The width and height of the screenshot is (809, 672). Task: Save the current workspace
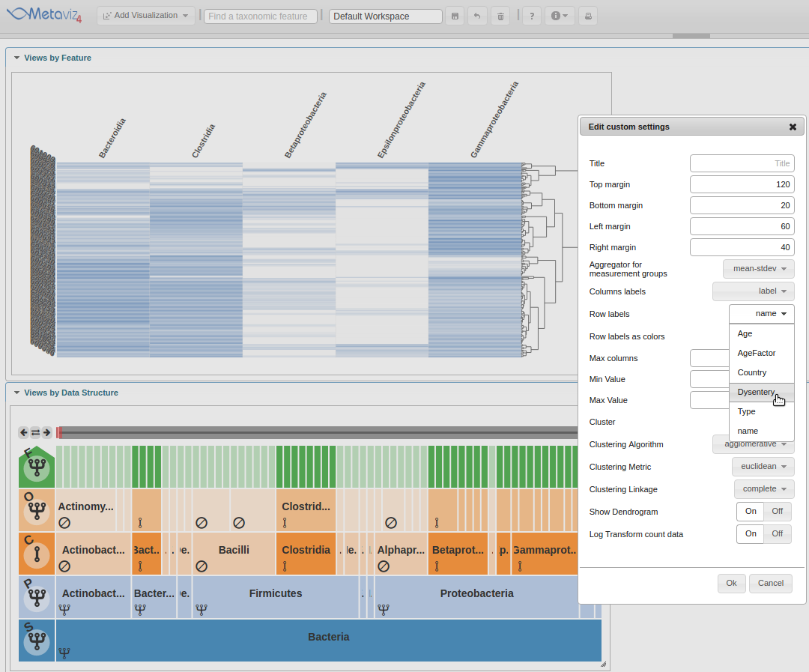click(x=455, y=16)
